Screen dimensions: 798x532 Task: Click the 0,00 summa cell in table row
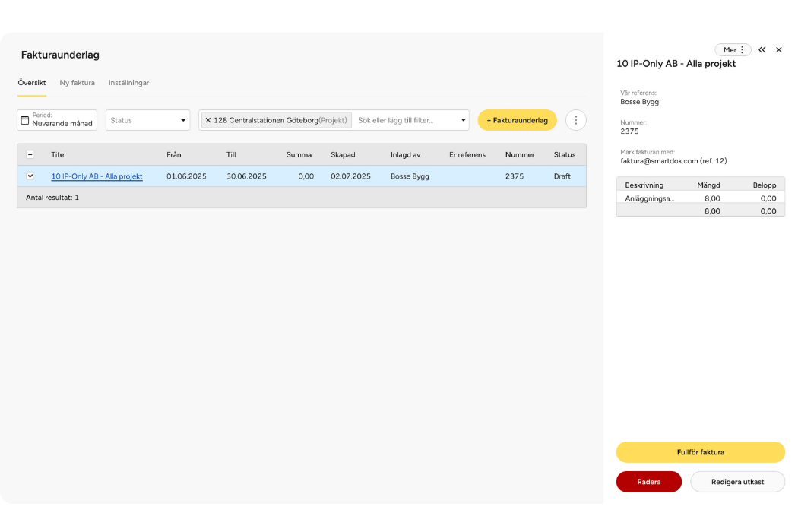306,176
